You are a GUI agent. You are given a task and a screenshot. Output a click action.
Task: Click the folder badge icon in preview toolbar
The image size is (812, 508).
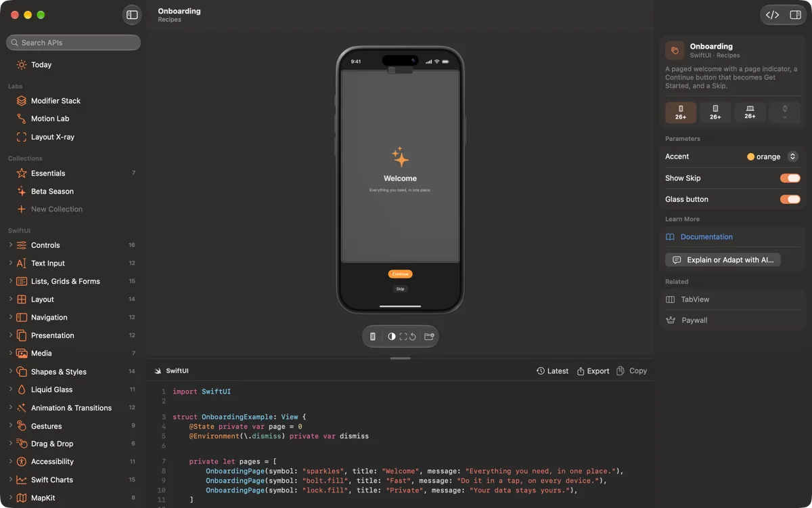[x=429, y=337]
